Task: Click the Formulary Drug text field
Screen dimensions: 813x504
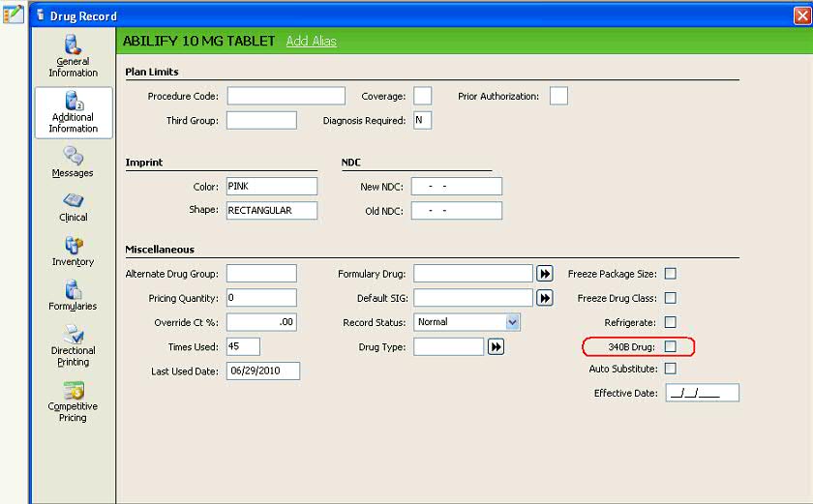Action: tap(473, 274)
